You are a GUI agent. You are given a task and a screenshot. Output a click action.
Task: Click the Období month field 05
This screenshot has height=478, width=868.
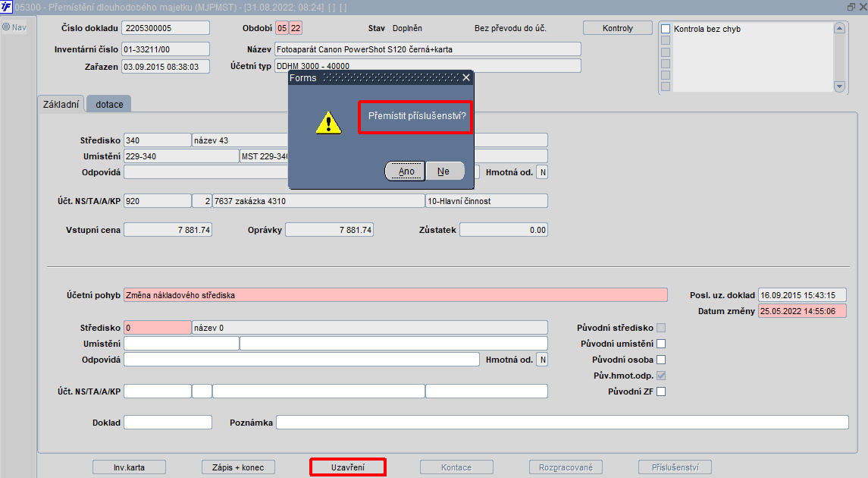(282, 28)
